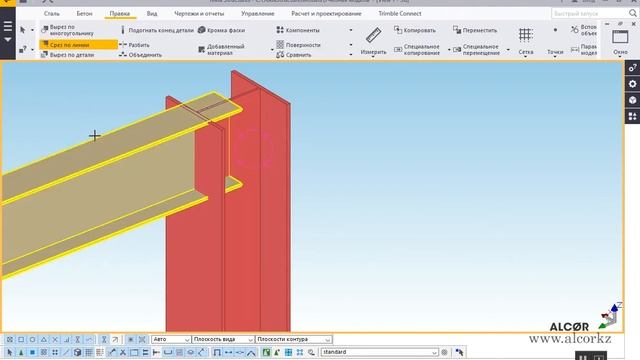Toggle snap to center circle switch
640x360 pixels.
click(32, 340)
